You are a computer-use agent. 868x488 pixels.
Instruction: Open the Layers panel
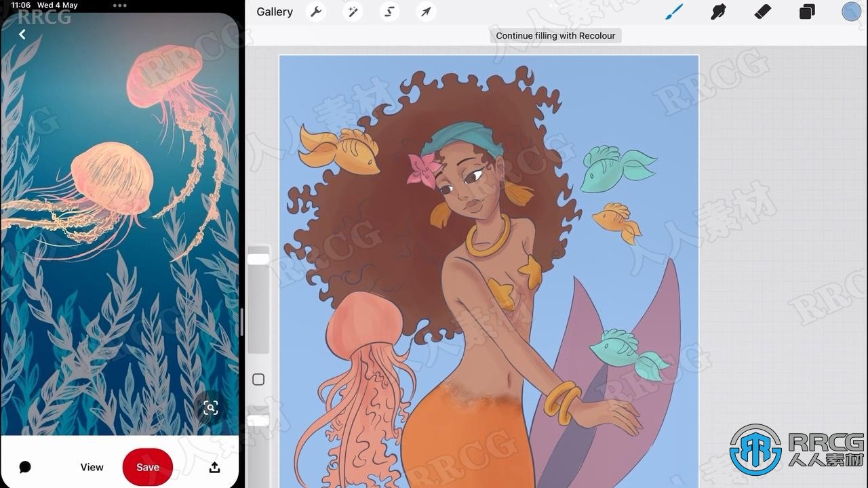click(807, 12)
